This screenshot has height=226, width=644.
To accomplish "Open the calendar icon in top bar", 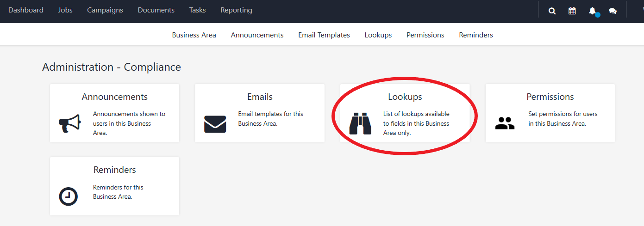I will (x=572, y=11).
